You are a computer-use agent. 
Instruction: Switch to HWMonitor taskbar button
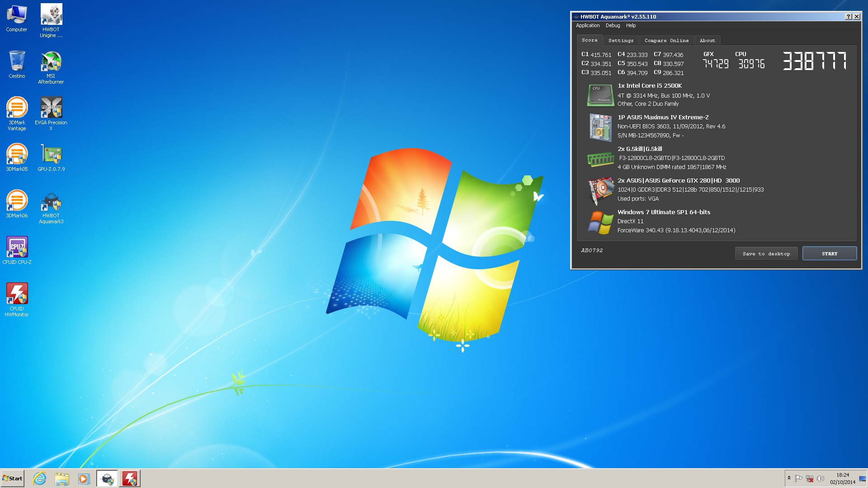130,479
